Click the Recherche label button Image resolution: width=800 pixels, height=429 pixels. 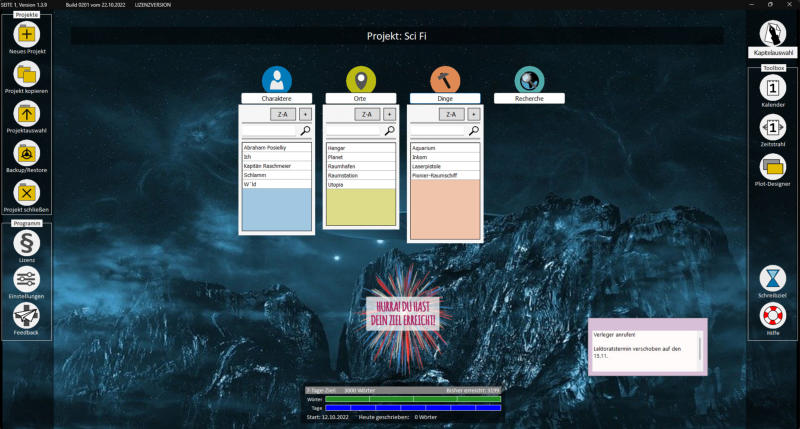click(x=529, y=99)
